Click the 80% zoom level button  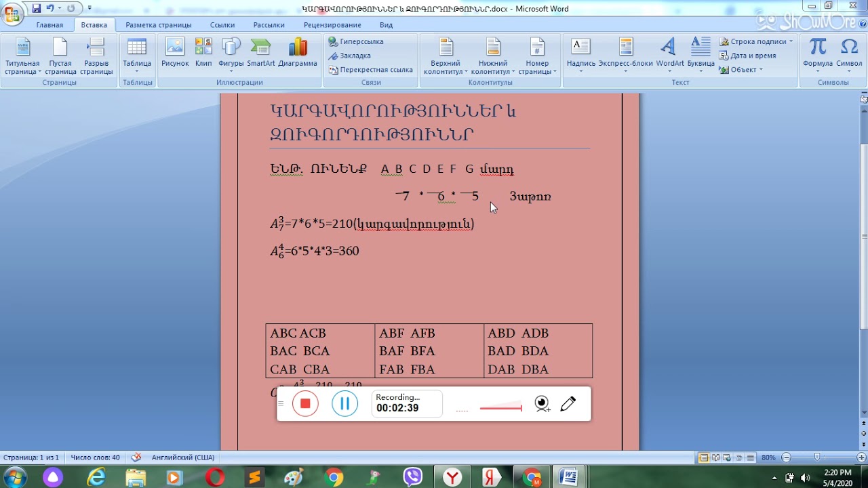(768, 457)
